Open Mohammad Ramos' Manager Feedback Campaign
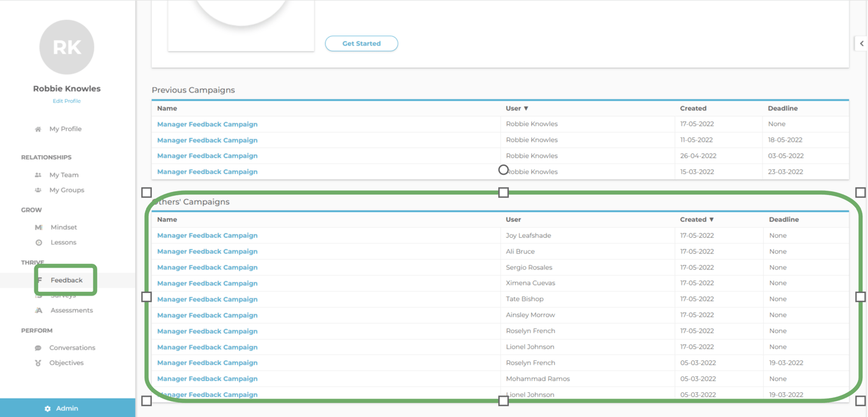Viewport: 868px width, 417px height. click(207, 379)
